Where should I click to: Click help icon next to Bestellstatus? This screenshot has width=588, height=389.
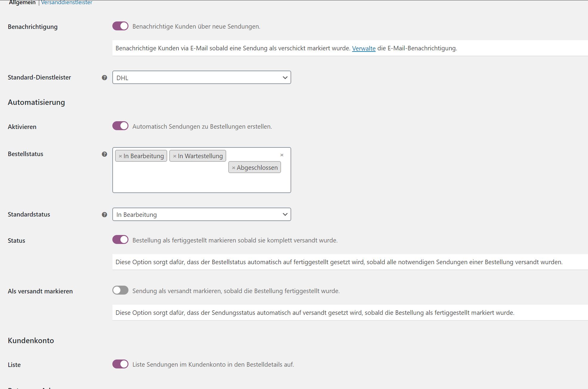pos(104,154)
